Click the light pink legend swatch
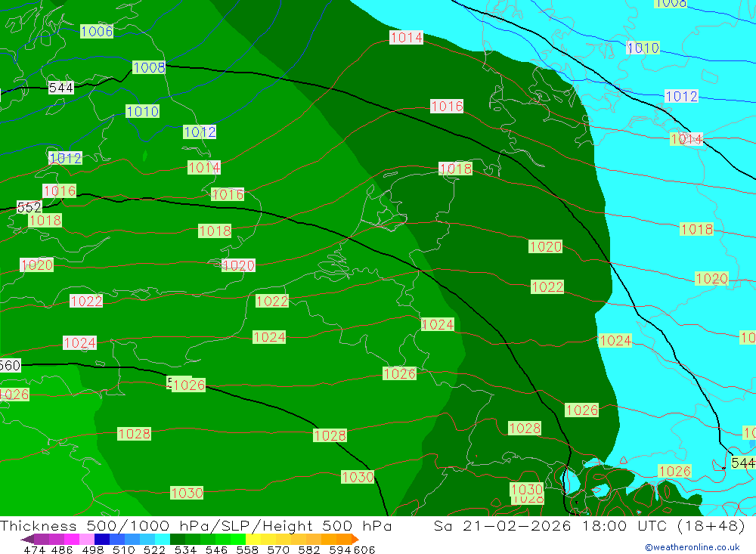Image resolution: width=756 pixels, height=554 pixels. coord(87,539)
